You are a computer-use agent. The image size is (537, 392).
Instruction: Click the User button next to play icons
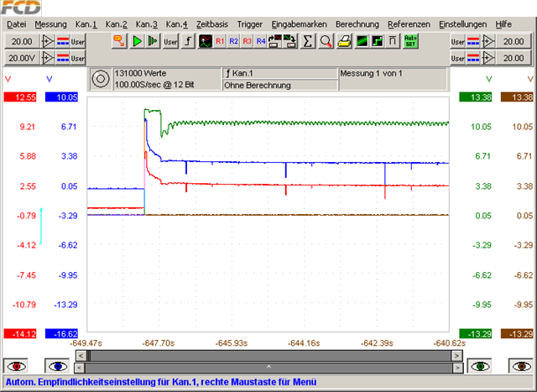(x=170, y=40)
